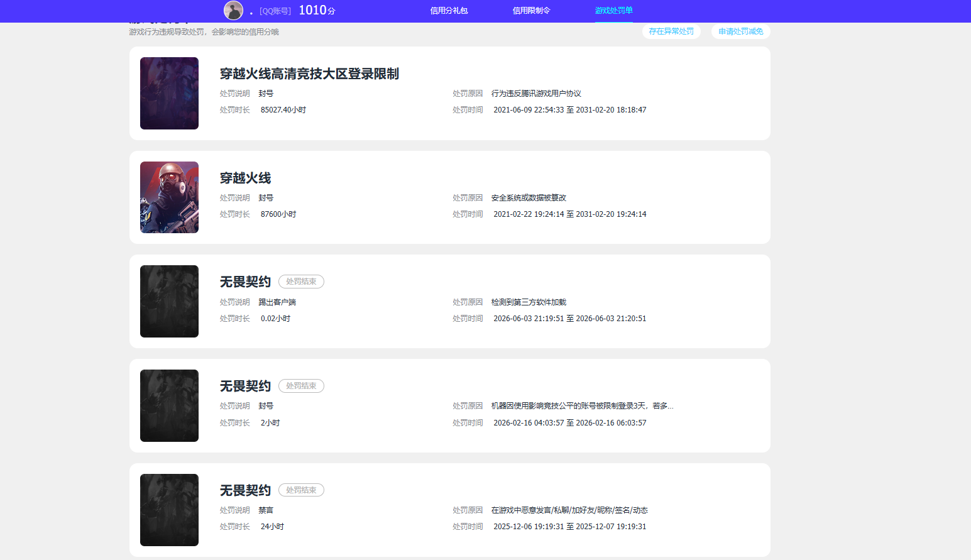This screenshot has width=971, height=560.
Task: Open 无畏契约 thumbnail for 2小时 ban record
Action: [169, 405]
